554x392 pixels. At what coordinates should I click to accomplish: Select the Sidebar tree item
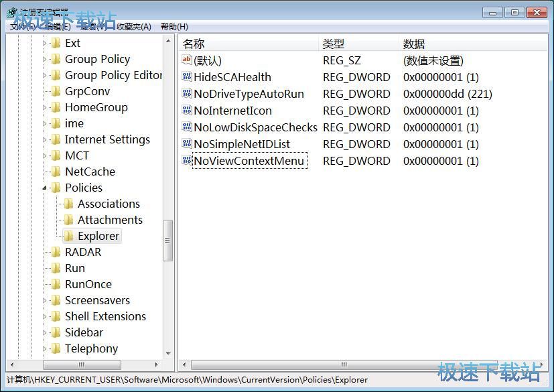[x=84, y=332]
